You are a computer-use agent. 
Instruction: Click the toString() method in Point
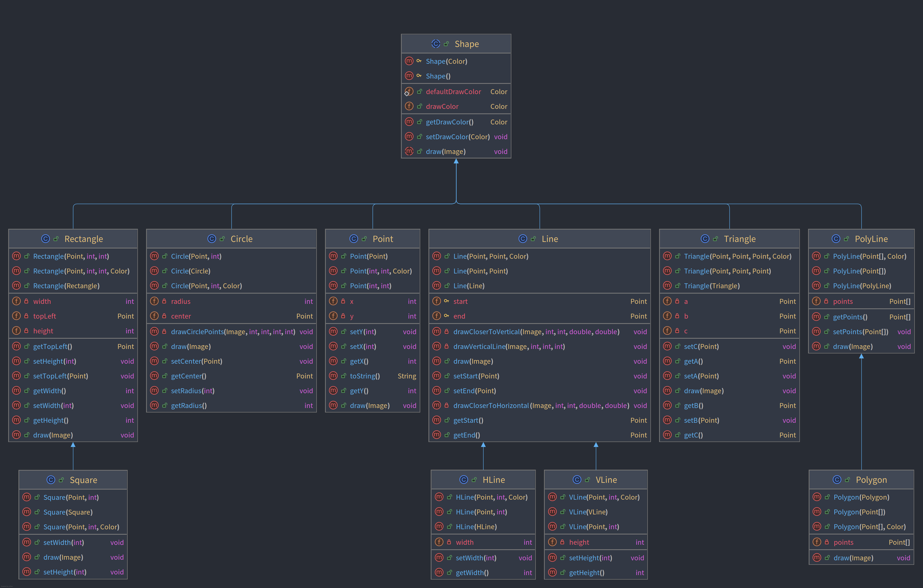pyautogui.click(x=364, y=376)
